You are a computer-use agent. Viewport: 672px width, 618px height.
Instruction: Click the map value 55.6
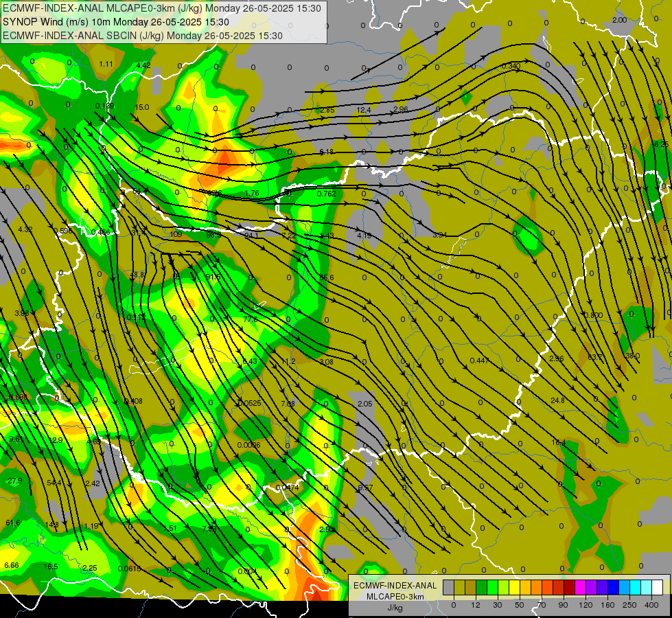pyautogui.click(x=327, y=277)
